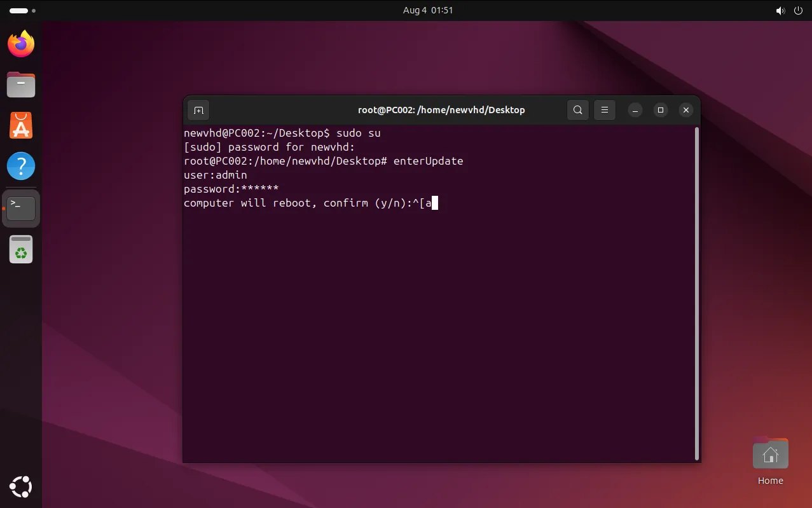
Task: Select the Terminal icon in dock
Action: tap(21, 208)
